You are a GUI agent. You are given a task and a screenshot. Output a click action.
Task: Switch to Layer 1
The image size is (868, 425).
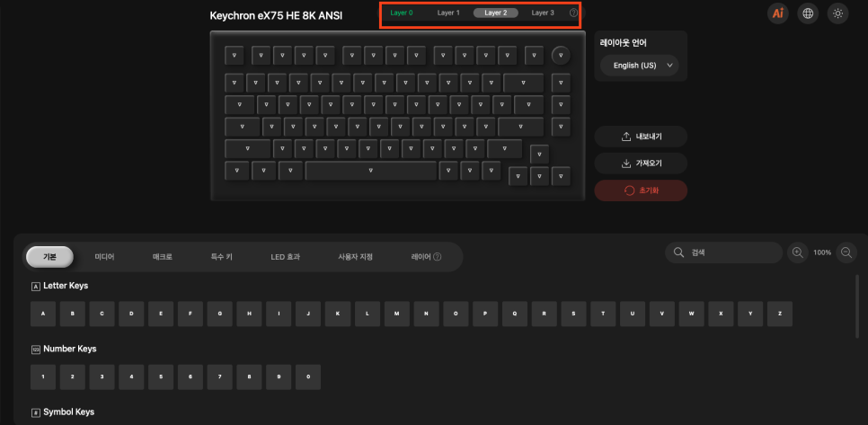point(448,13)
